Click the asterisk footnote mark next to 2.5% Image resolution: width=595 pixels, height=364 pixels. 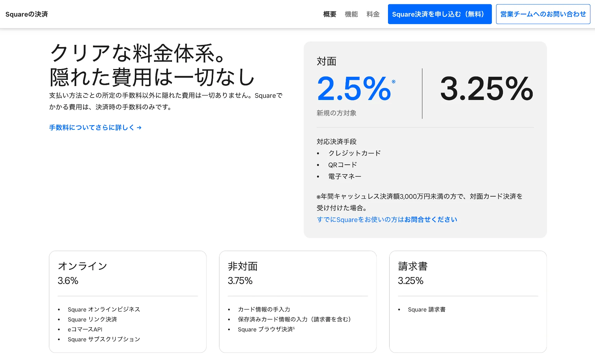coord(394,82)
